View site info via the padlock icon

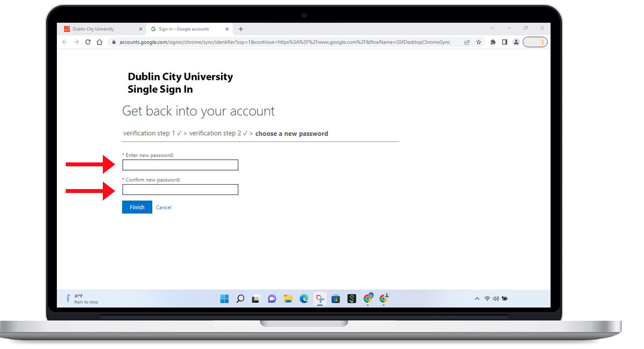click(x=114, y=42)
